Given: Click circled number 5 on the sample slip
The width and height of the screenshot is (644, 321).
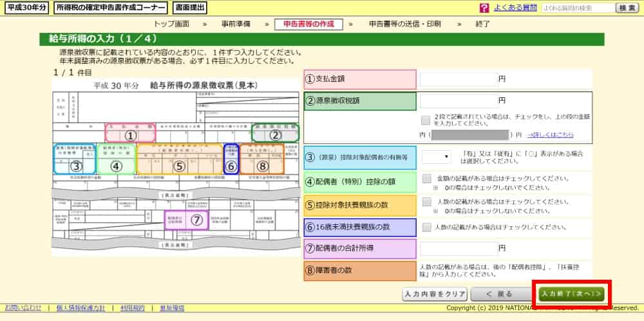Looking at the screenshot, I should pyautogui.click(x=179, y=165).
